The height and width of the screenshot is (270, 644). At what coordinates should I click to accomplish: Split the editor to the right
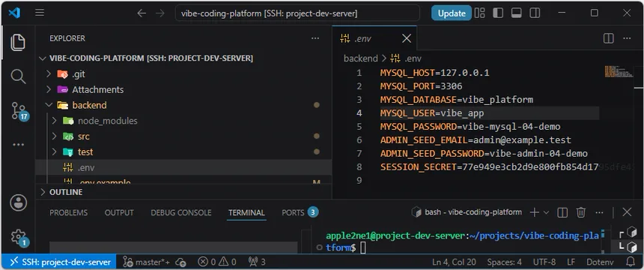(x=608, y=38)
